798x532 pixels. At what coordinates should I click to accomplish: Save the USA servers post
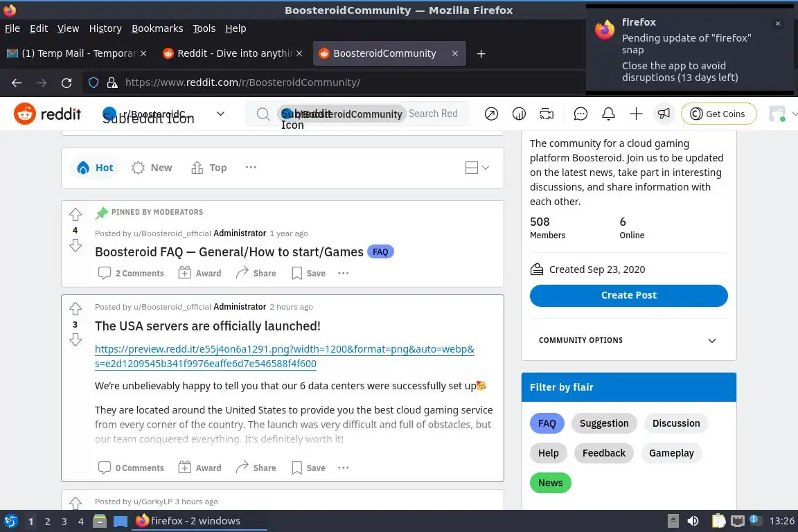click(308, 468)
